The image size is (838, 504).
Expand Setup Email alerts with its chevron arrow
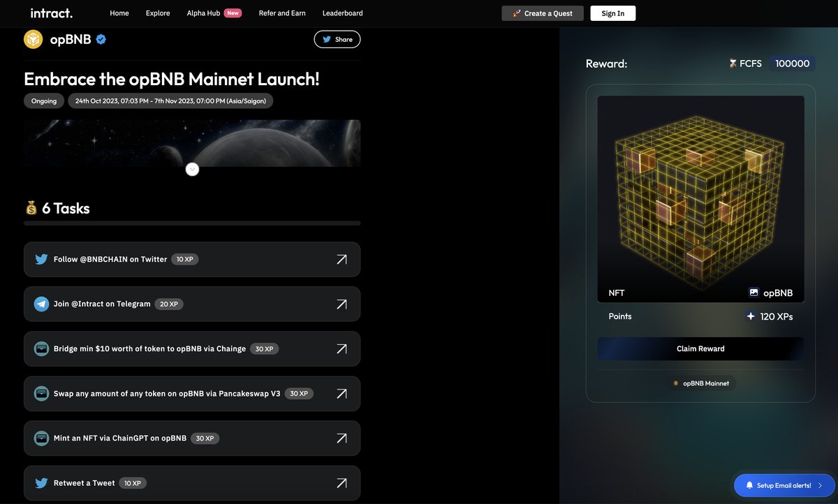(820, 485)
